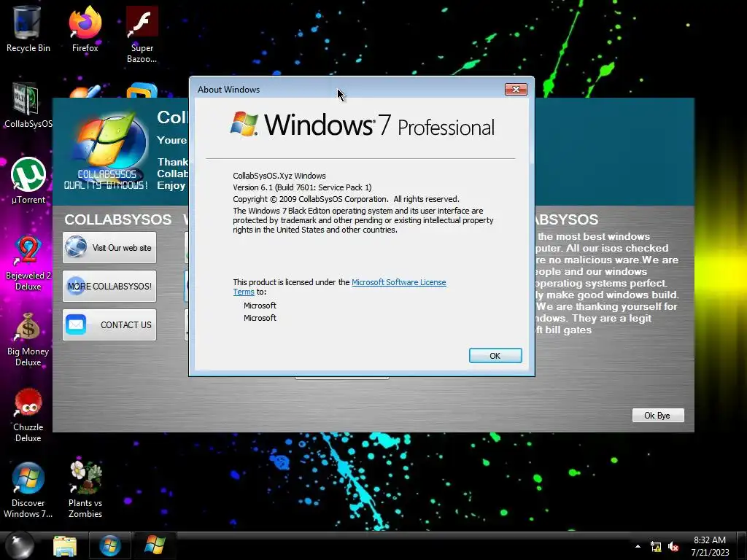Open the Start menu orb
747x560 pixels.
20,545
